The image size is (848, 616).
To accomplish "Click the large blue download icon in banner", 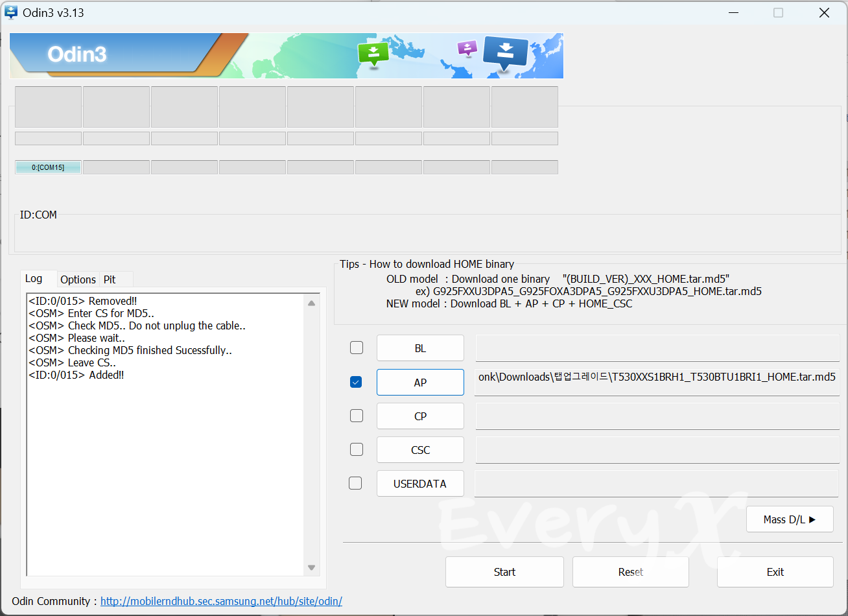I will (506, 53).
